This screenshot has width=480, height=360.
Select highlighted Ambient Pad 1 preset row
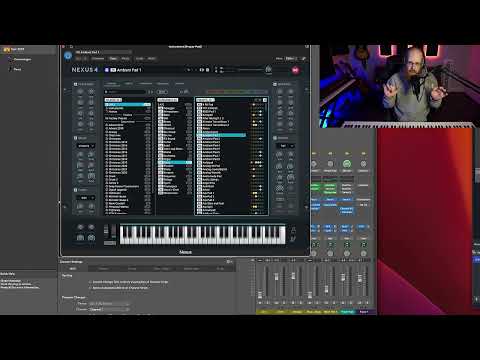[x=221, y=135]
